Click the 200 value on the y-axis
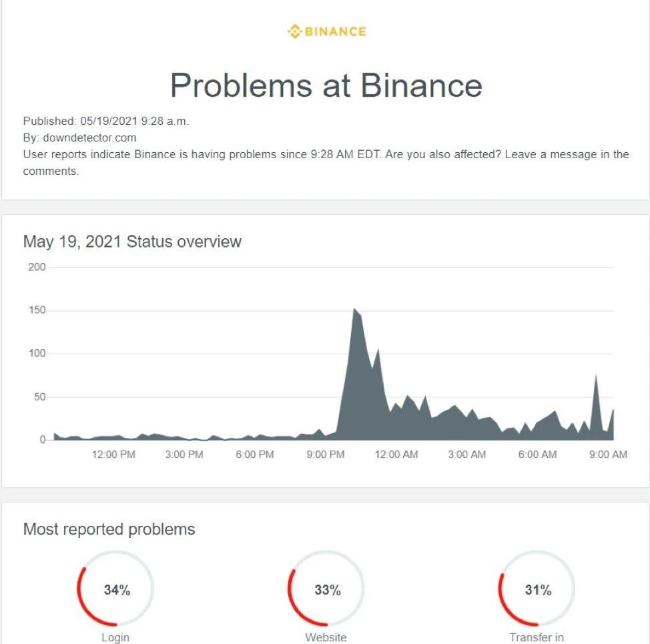This screenshot has height=644, width=650. (x=37, y=267)
